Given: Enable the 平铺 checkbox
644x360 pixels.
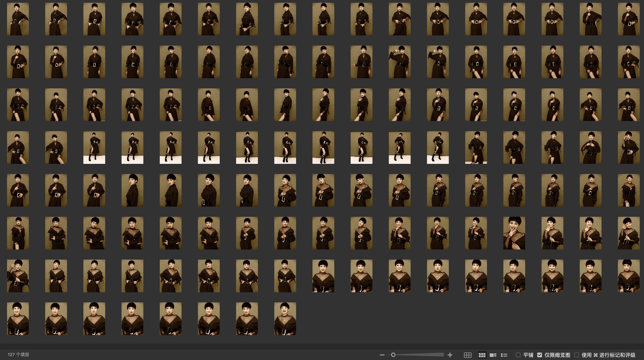Looking at the screenshot, I should click(518, 355).
